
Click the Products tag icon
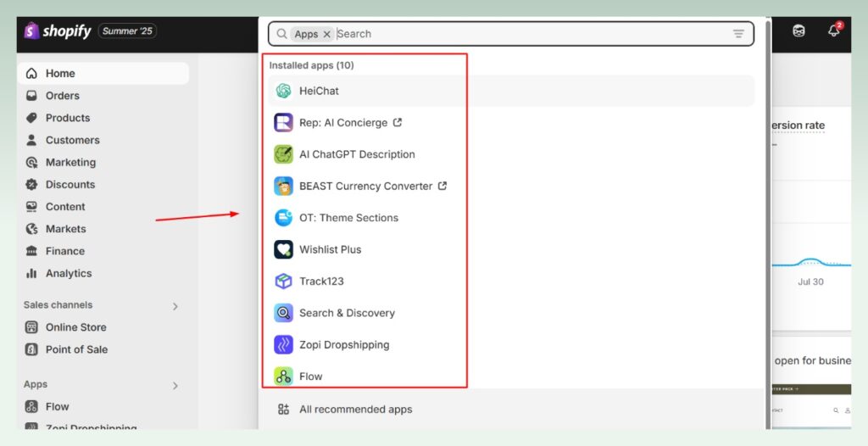pos(31,118)
